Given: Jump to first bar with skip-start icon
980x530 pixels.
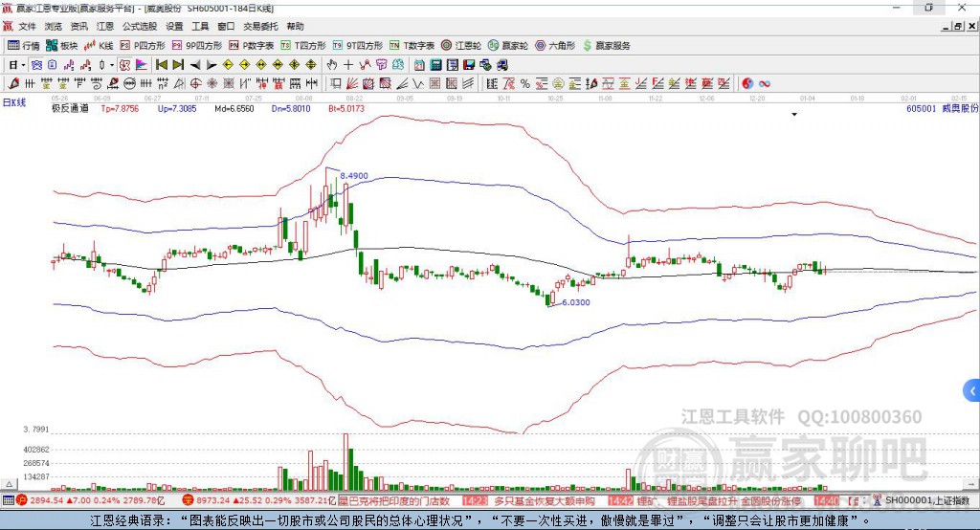Looking at the screenshot, I should tap(161, 65).
